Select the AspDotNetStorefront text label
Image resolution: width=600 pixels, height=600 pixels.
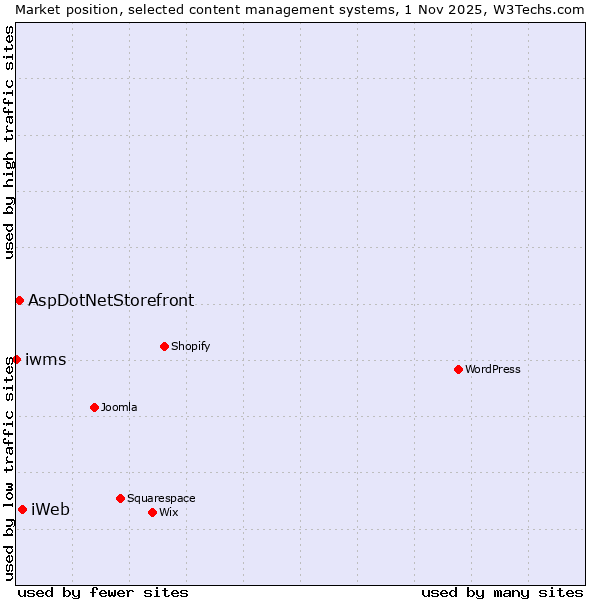click(x=111, y=300)
